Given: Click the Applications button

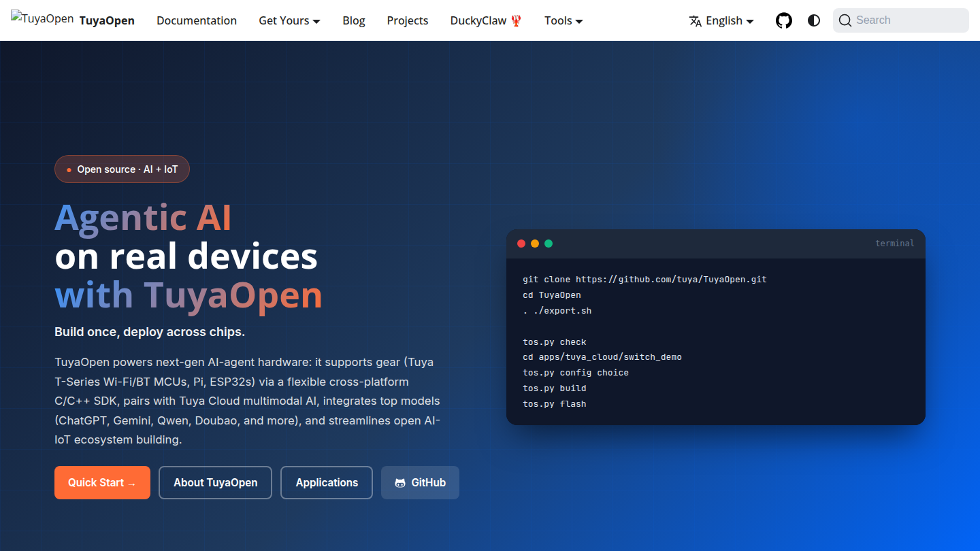Looking at the screenshot, I should (x=327, y=482).
